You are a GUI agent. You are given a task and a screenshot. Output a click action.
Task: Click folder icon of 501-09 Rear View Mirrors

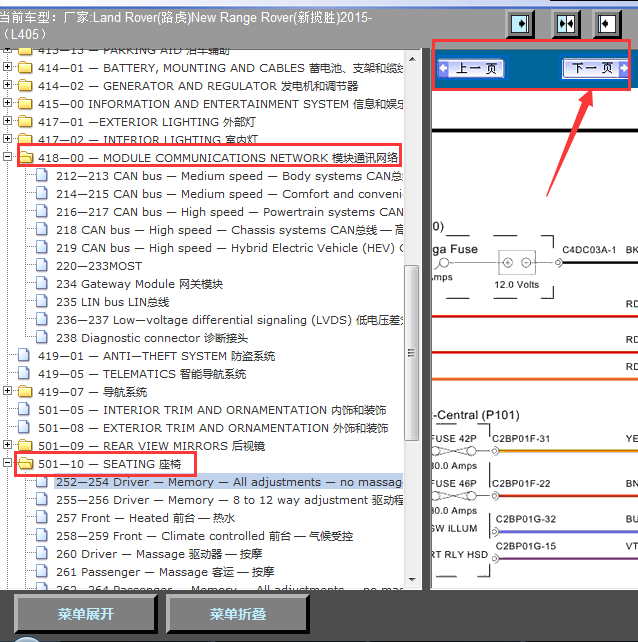pyautogui.click(x=25, y=445)
